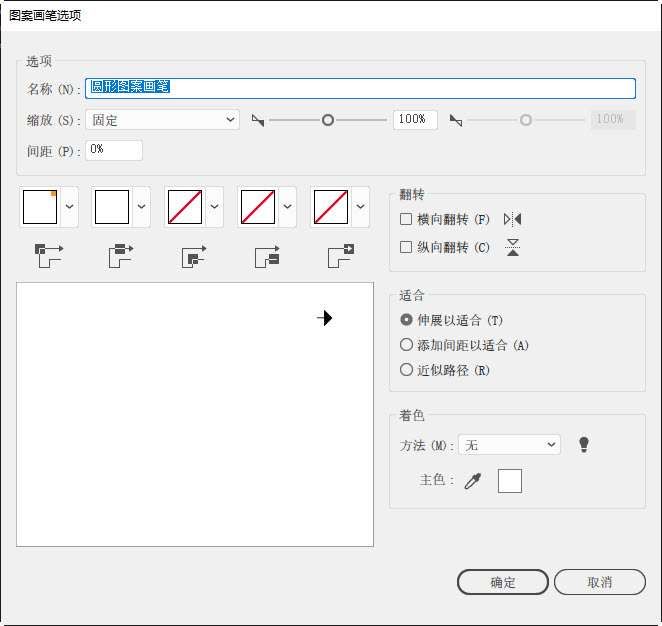Click the 100% scale value field
662x626 pixels.
coord(415,120)
